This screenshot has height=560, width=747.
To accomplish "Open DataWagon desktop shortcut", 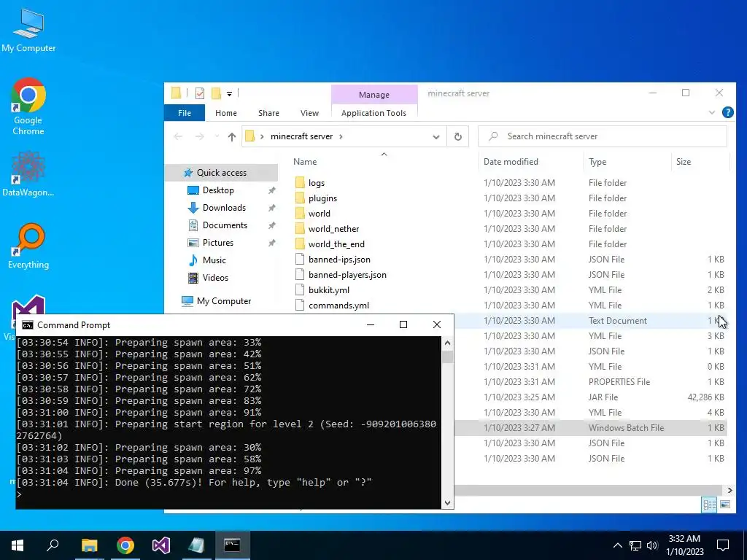I will click(28, 174).
